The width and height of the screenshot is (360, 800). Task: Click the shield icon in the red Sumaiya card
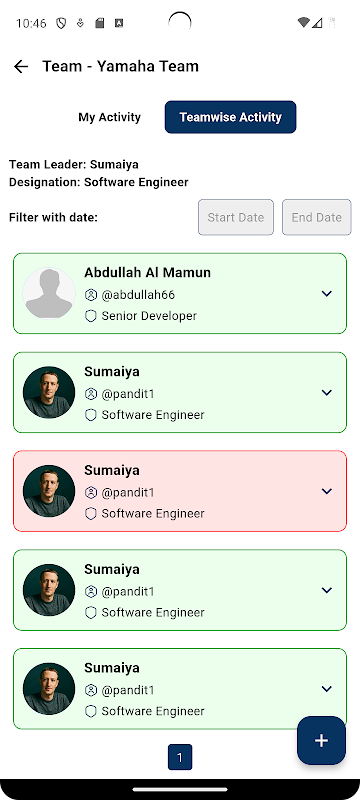point(91,514)
